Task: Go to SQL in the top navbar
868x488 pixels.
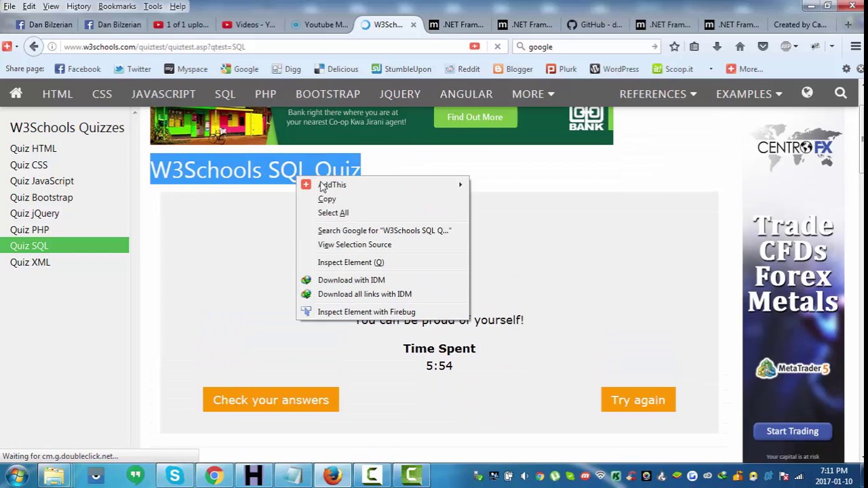Action: [x=225, y=94]
